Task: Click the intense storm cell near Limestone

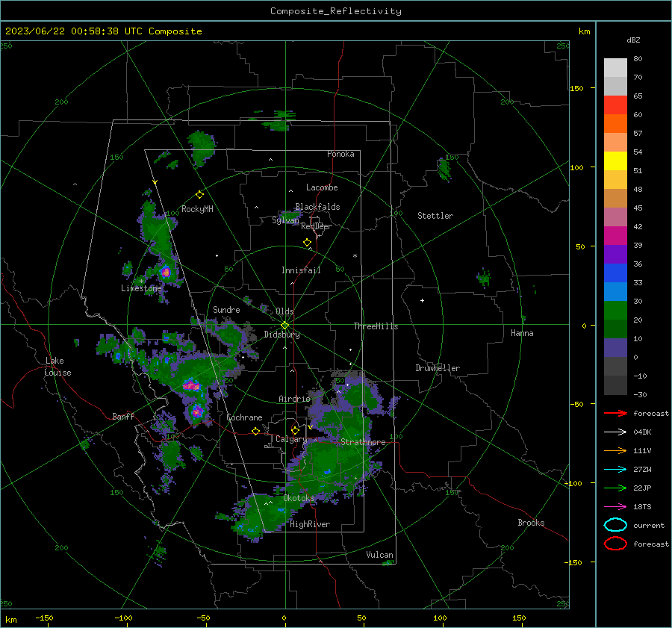Action: tap(166, 272)
